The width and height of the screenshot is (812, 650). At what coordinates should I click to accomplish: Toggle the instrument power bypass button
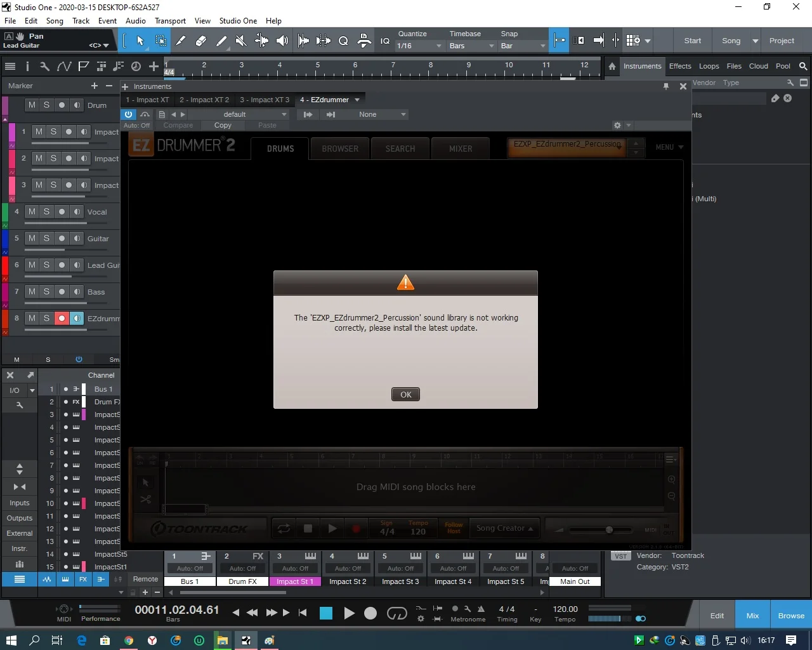coord(128,114)
